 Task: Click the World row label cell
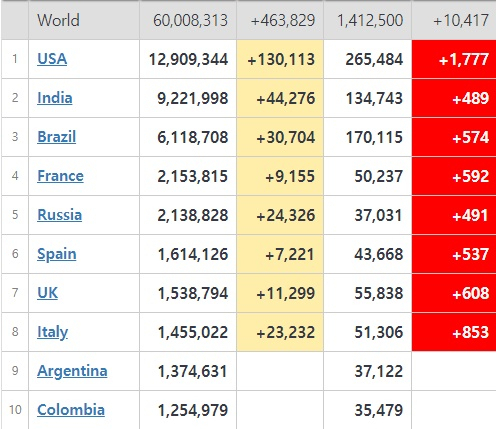[84, 20]
